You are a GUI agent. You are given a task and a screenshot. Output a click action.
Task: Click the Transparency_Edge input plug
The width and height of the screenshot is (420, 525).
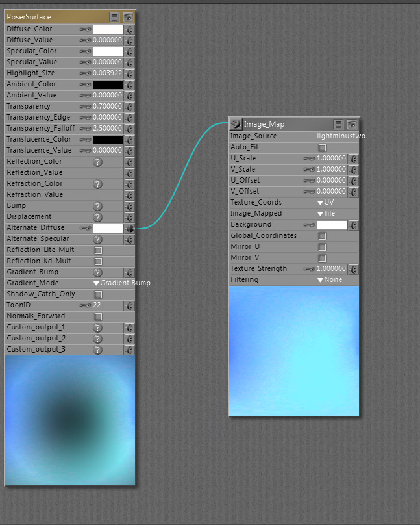click(x=129, y=118)
